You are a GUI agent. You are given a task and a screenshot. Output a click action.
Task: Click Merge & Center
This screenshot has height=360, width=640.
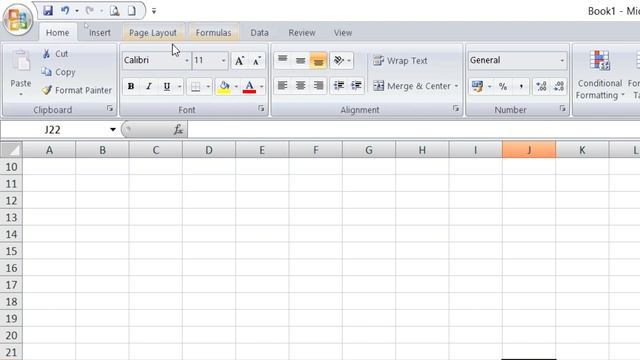(411, 86)
